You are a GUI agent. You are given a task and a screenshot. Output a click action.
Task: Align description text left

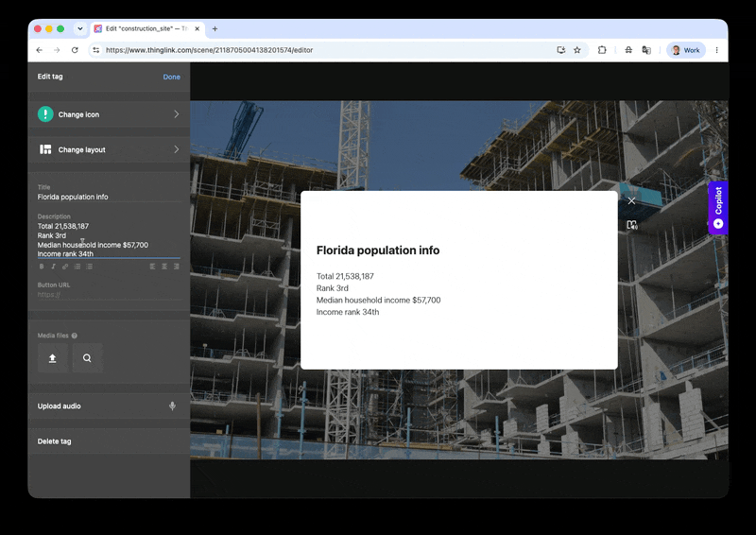coord(152,267)
